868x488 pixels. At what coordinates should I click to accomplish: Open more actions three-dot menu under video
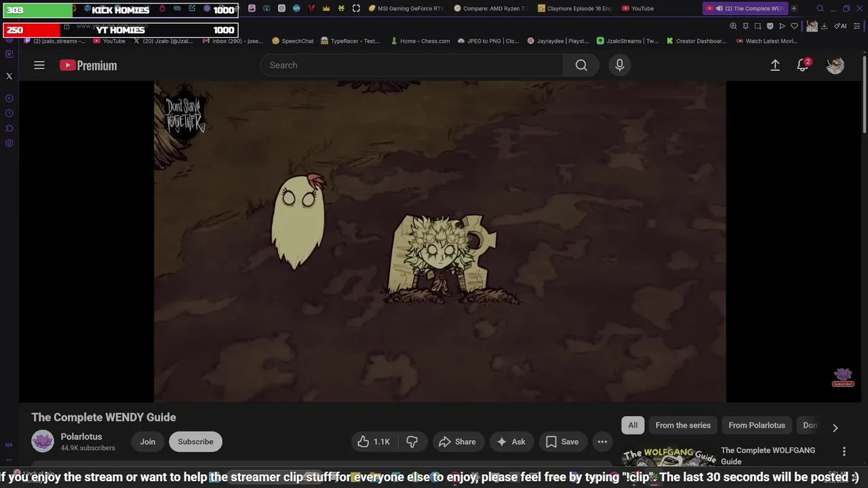click(x=602, y=442)
